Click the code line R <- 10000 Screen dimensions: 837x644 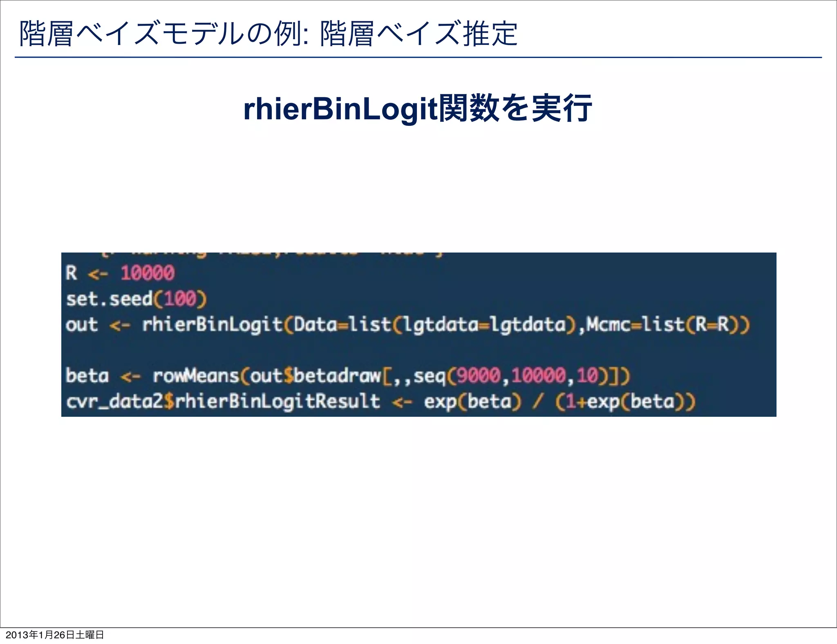(121, 273)
